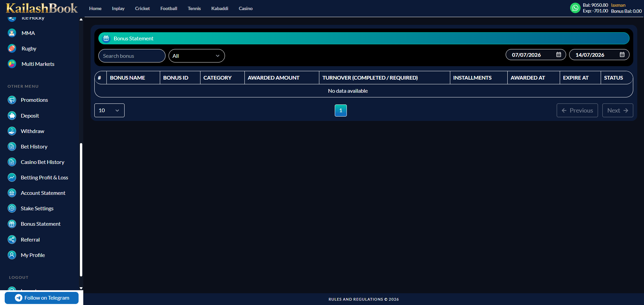Open the All category filter dropdown
The image size is (644, 305).
tap(196, 56)
